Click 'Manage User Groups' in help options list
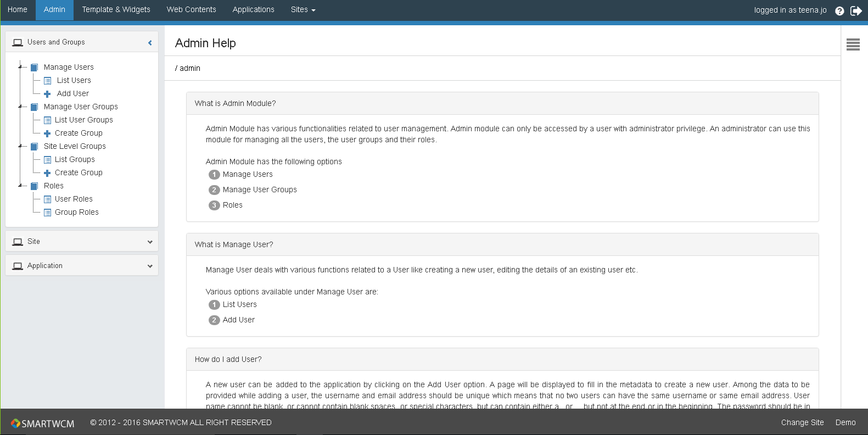This screenshot has height=435, width=868. pyautogui.click(x=260, y=189)
